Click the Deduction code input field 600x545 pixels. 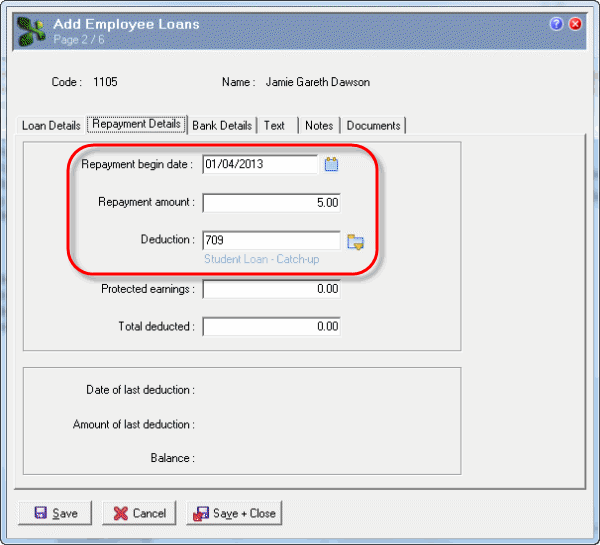point(271,241)
